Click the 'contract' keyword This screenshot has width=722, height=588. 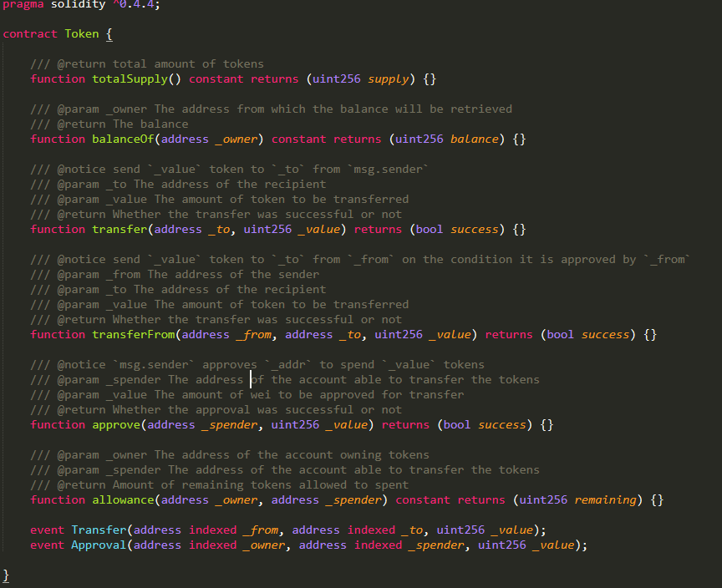pos(30,34)
